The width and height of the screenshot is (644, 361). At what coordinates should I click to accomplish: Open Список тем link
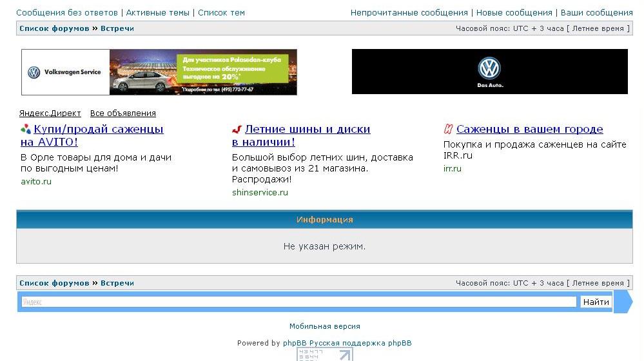(x=221, y=12)
